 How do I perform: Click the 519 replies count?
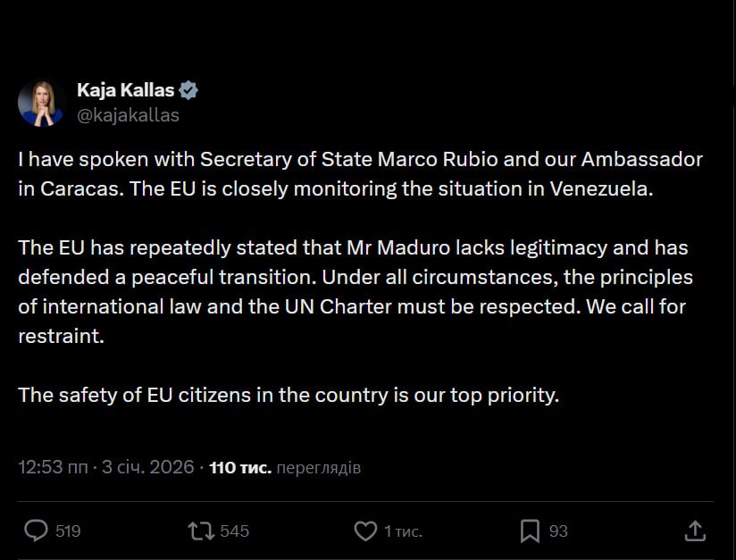coord(68,531)
